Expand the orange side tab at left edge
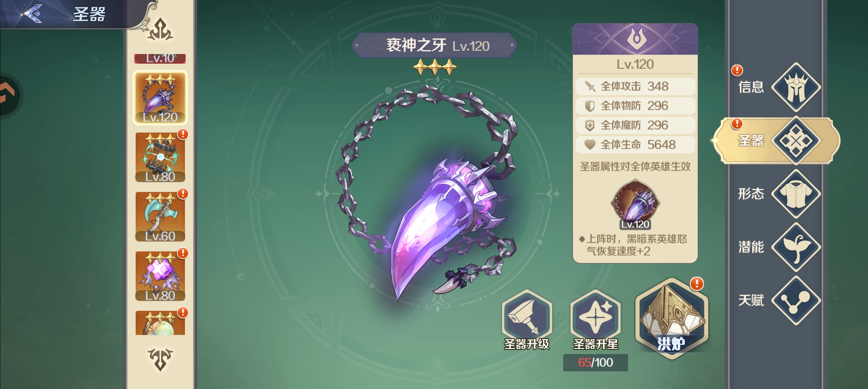The width and height of the screenshot is (868, 389). 9,95
